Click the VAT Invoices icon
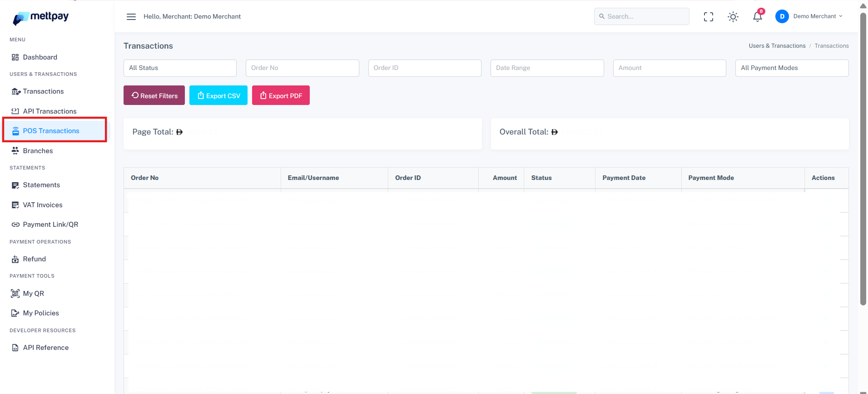Image resolution: width=868 pixels, height=394 pixels. pyautogui.click(x=15, y=205)
